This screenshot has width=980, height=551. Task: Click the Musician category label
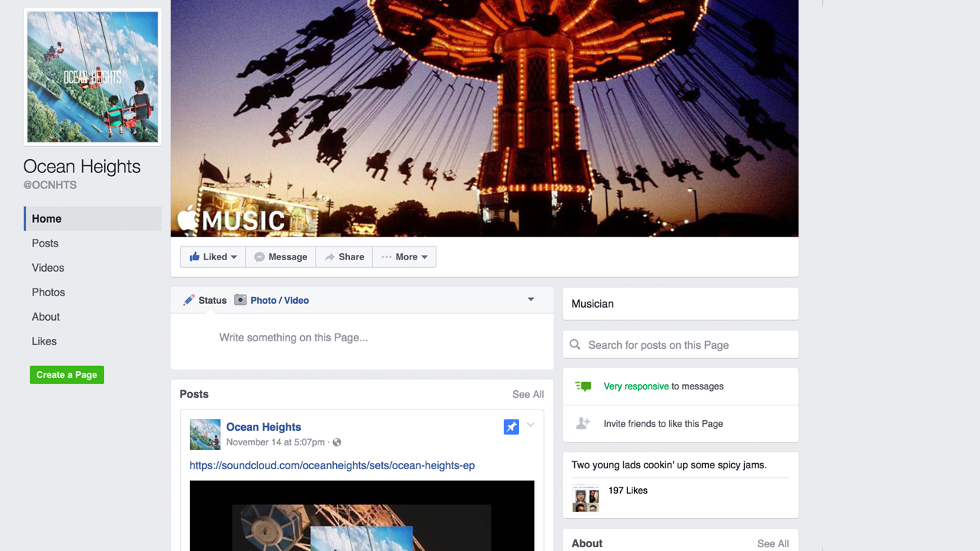click(x=593, y=304)
